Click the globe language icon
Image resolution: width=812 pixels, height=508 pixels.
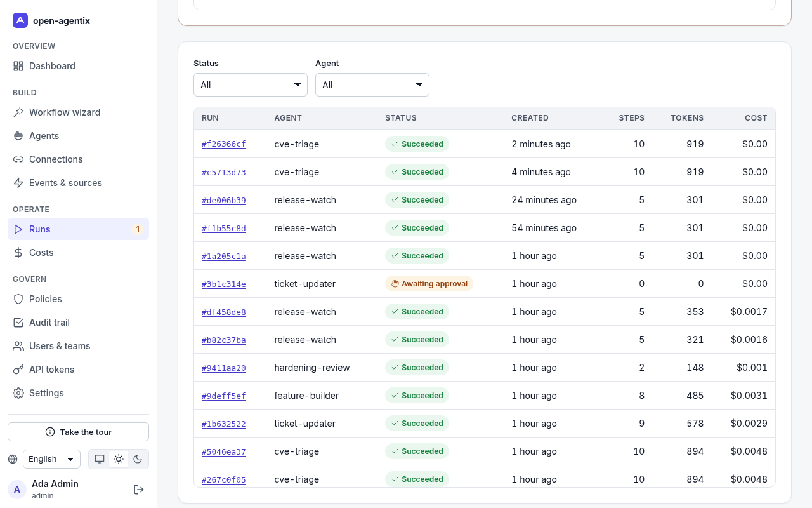click(x=13, y=459)
